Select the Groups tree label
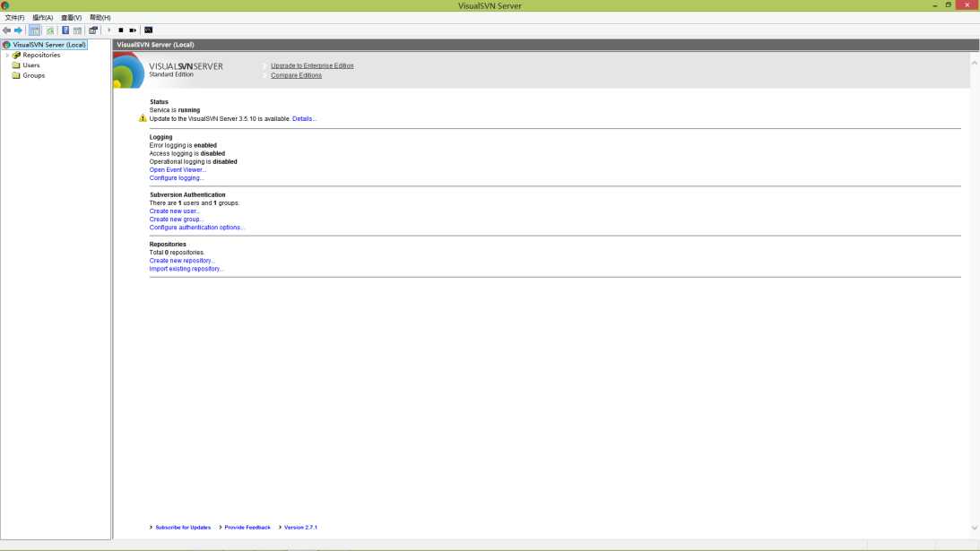 [34, 75]
